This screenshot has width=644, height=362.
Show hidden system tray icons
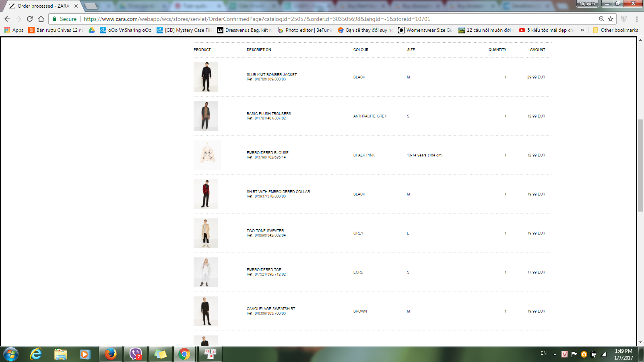click(x=555, y=354)
